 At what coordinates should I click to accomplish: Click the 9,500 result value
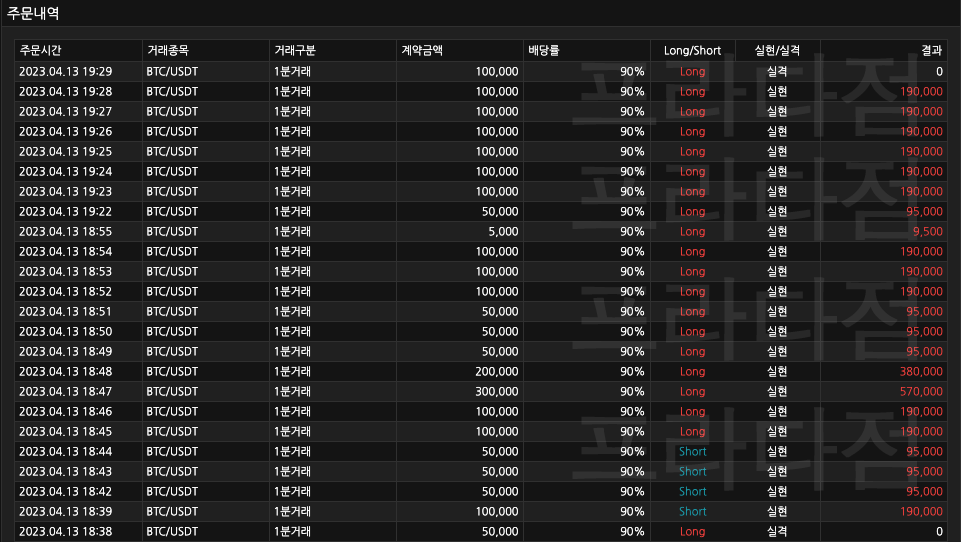tap(928, 231)
